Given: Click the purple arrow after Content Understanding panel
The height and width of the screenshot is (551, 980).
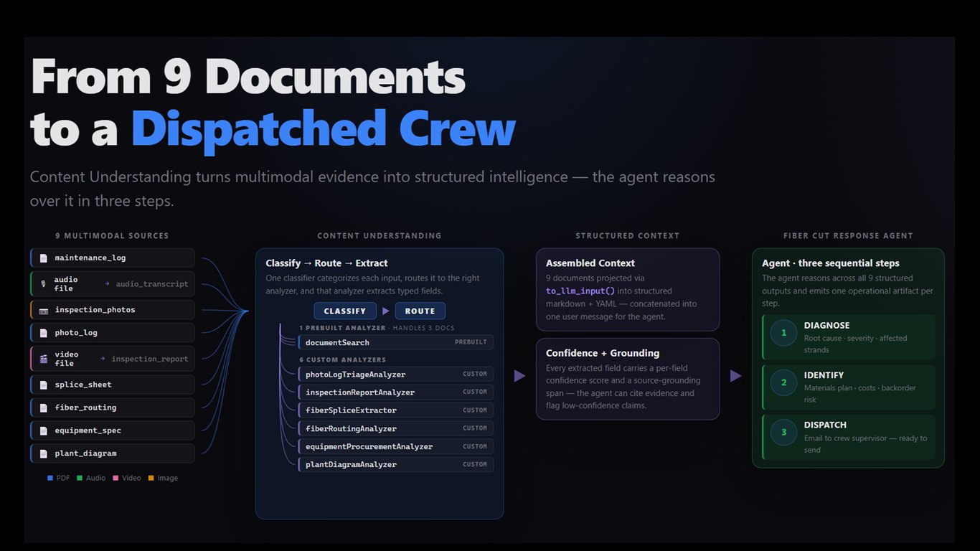Looking at the screenshot, I should tap(519, 375).
